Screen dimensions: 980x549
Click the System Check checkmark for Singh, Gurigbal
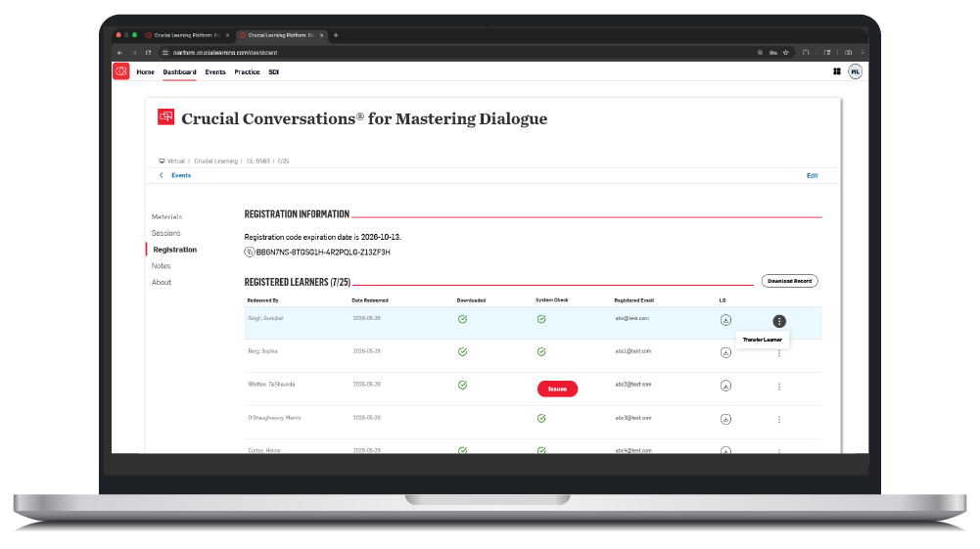[x=541, y=319]
